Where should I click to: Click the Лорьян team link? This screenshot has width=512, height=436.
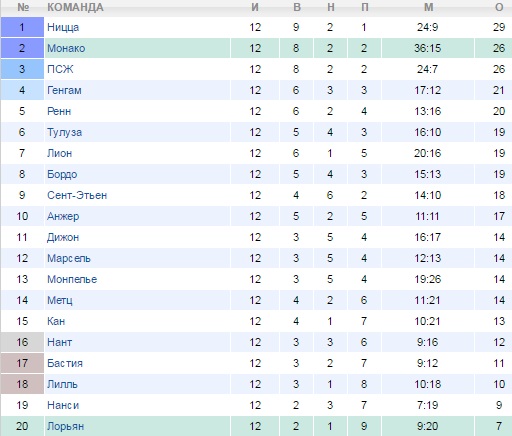(65, 426)
